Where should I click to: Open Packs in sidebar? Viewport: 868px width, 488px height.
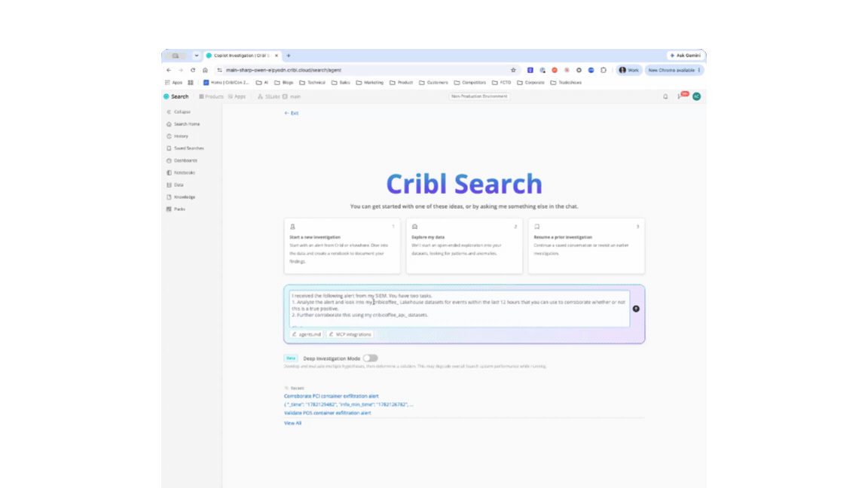coord(176,209)
